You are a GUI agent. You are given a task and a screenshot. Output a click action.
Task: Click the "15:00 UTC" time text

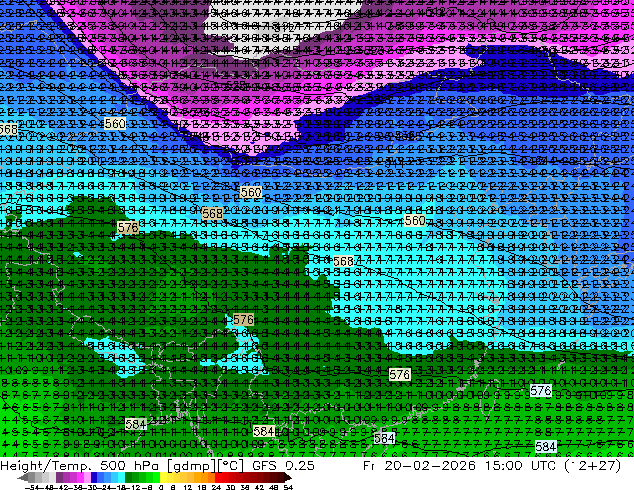pos(522,466)
